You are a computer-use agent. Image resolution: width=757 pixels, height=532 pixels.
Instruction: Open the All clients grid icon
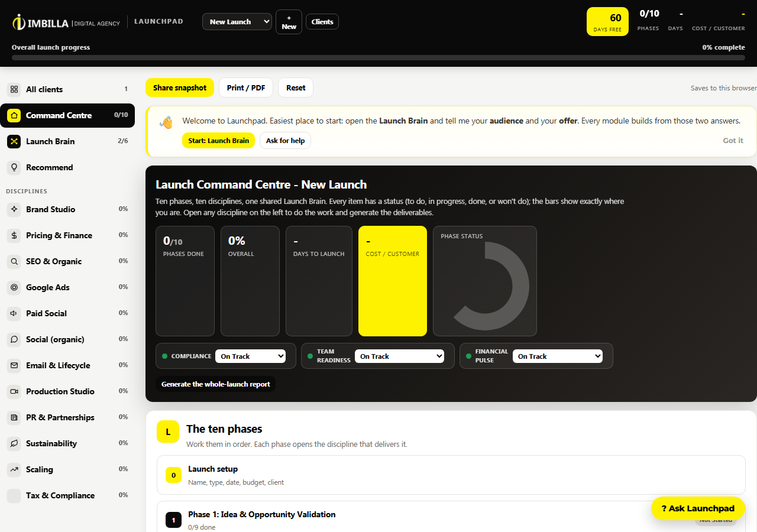pyautogui.click(x=14, y=89)
